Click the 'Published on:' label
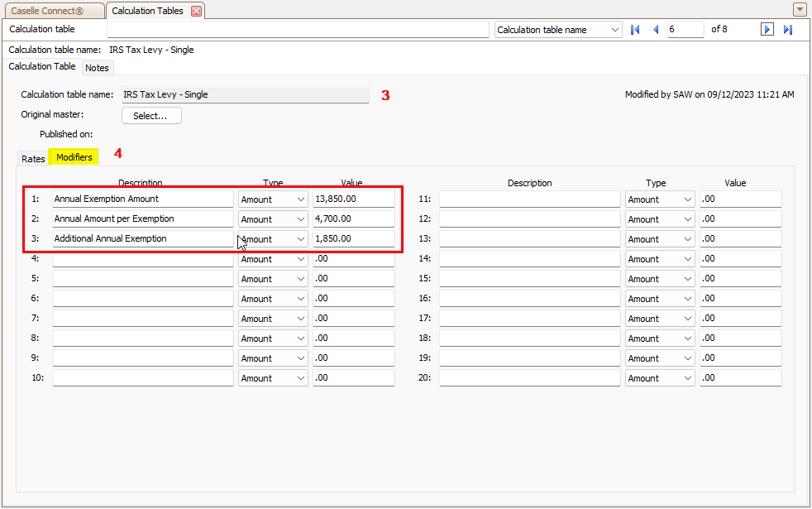The height and width of the screenshot is (509, 812). [x=66, y=134]
